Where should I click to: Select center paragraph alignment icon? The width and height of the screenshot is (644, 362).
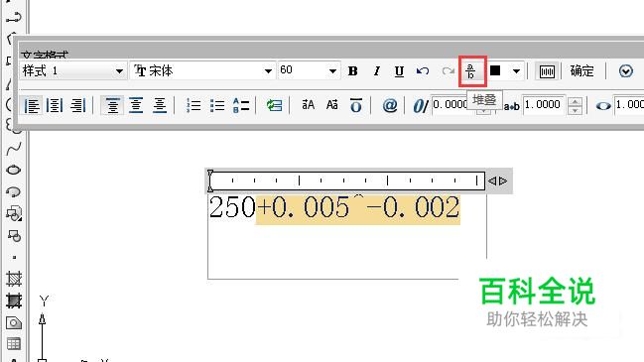(55, 105)
